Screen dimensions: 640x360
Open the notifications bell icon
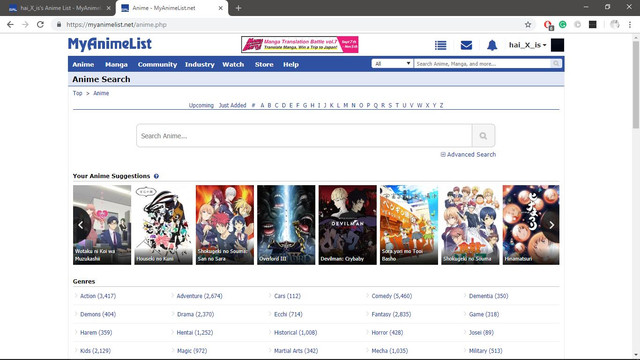pos(492,45)
